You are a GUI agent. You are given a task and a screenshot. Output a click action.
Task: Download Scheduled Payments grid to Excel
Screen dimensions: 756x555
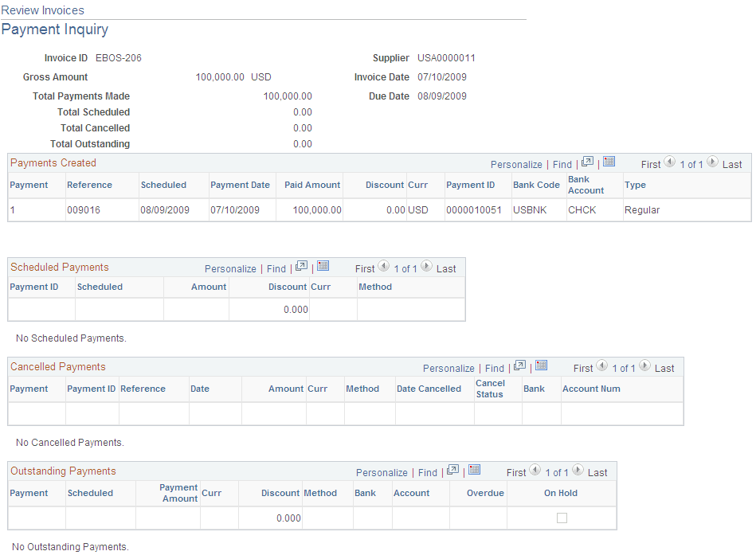pos(323,268)
